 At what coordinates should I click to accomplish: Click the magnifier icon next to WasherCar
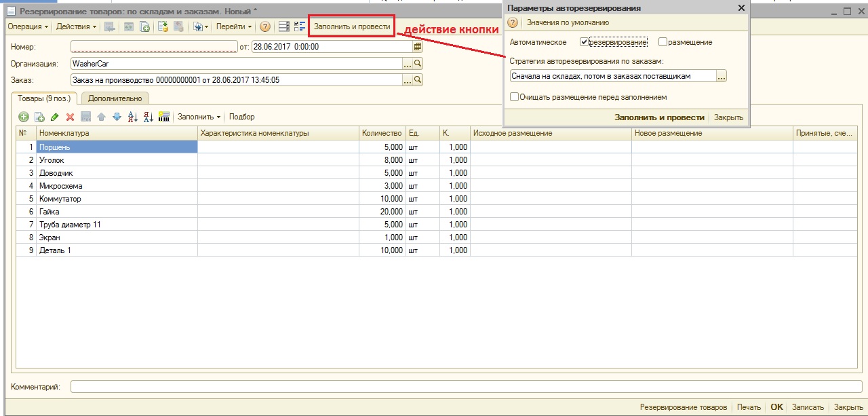click(x=418, y=63)
